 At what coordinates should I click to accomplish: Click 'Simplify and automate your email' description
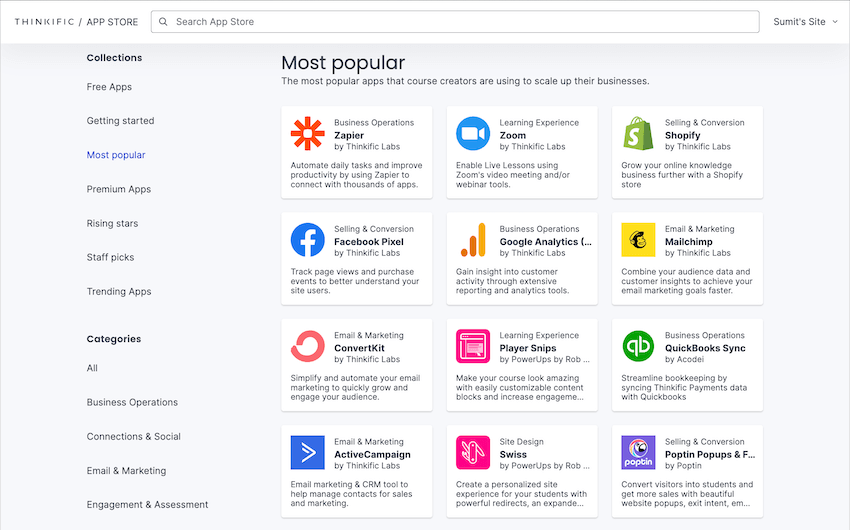tap(355, 387)
